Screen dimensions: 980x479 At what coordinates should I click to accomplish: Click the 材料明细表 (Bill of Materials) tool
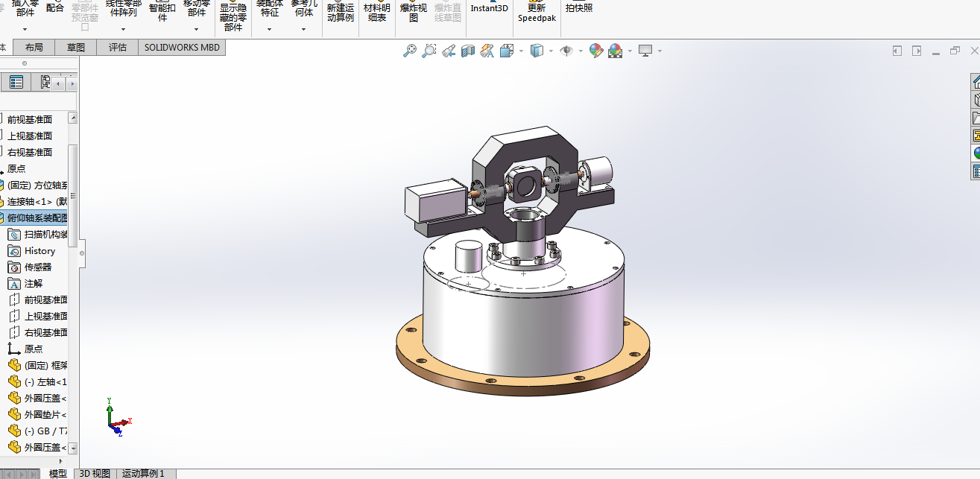click(376, 13)
